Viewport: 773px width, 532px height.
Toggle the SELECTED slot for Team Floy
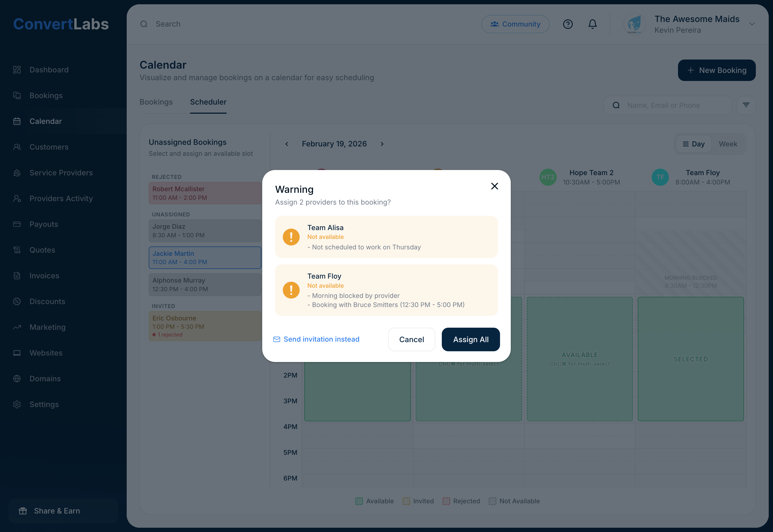tap(690, 359)
